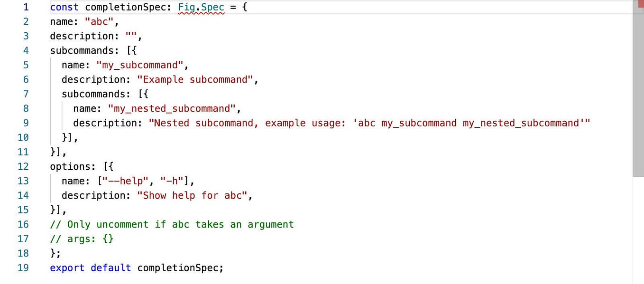Click the commented args line 17
This screenshot has height=284, width=644.
pos(82,238)
